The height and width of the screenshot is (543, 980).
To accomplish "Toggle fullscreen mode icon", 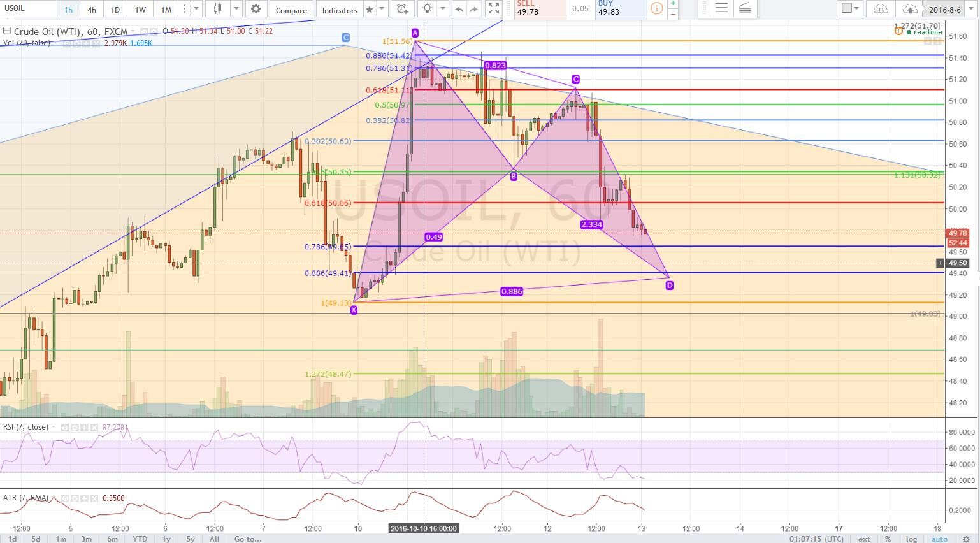I will coord(493,10).
